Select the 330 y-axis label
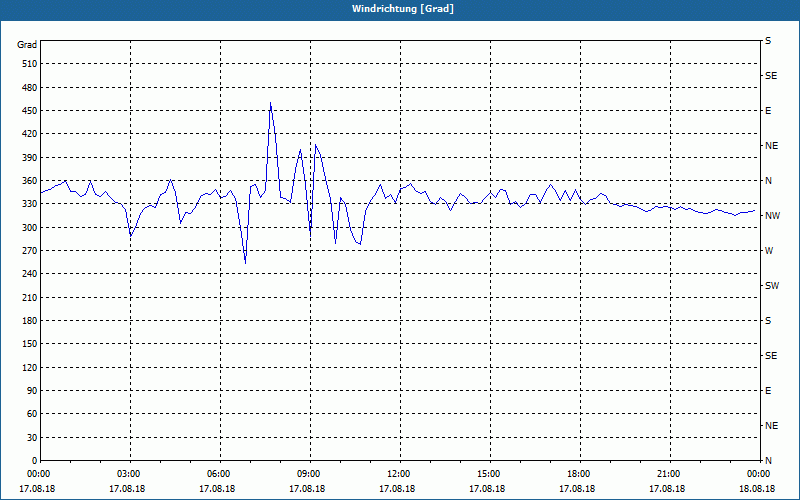This screenshot has width=800, height=500. (30, 204)
